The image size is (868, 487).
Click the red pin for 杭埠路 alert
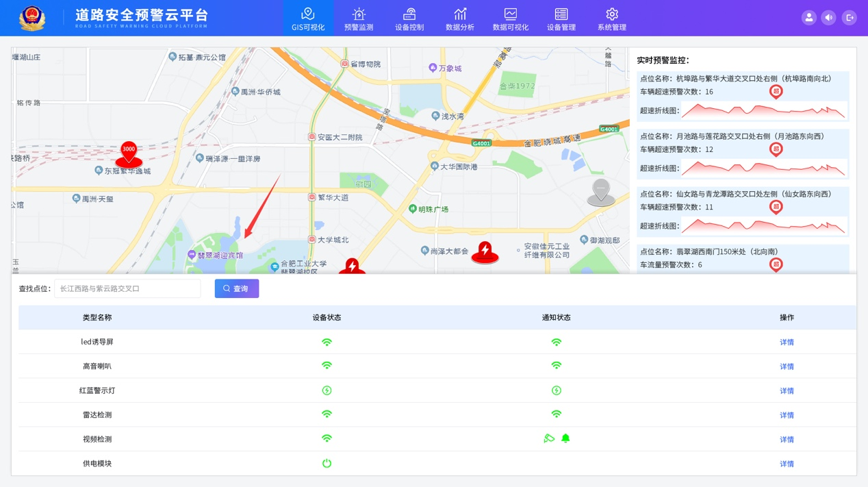776,91
